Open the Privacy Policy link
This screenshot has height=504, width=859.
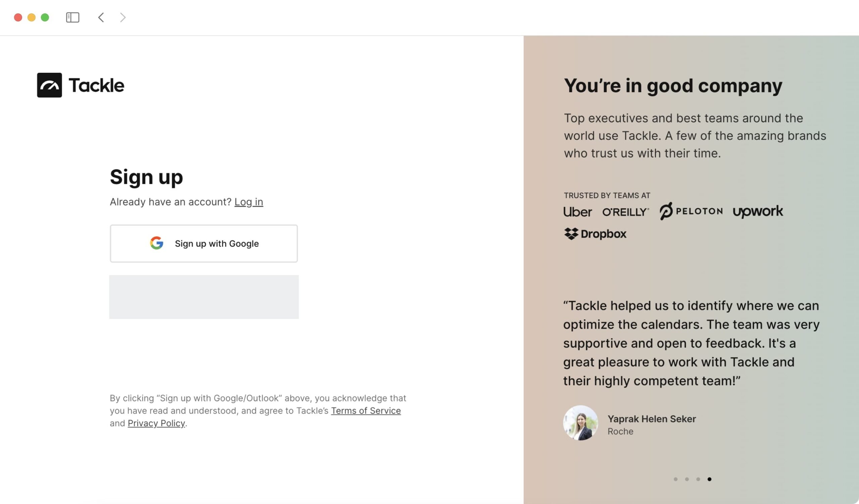pyautogui.click(x=156, y=423)
